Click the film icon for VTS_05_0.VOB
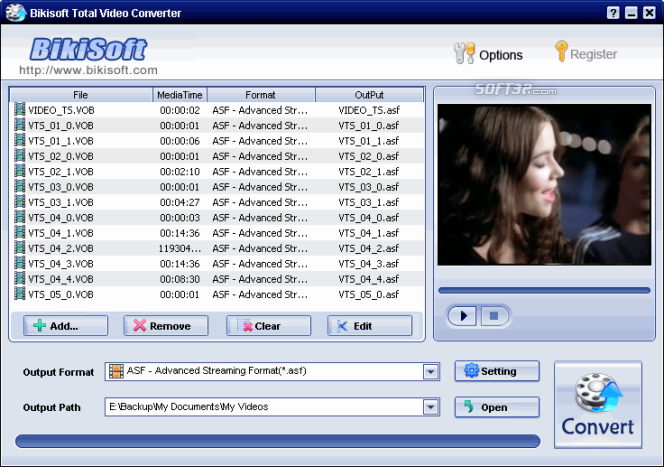This screenshot has height=467, width=664. point(19,293)
